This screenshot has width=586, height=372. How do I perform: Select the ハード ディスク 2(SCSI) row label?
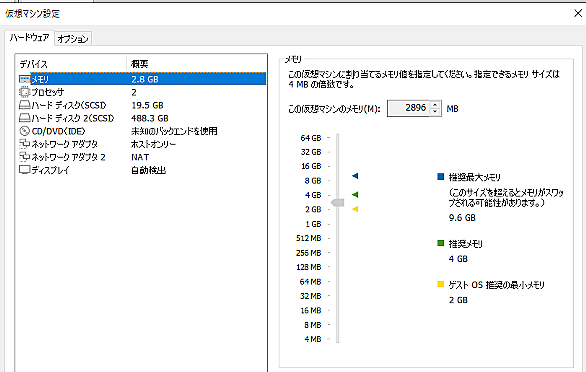(x=73, y=118)
